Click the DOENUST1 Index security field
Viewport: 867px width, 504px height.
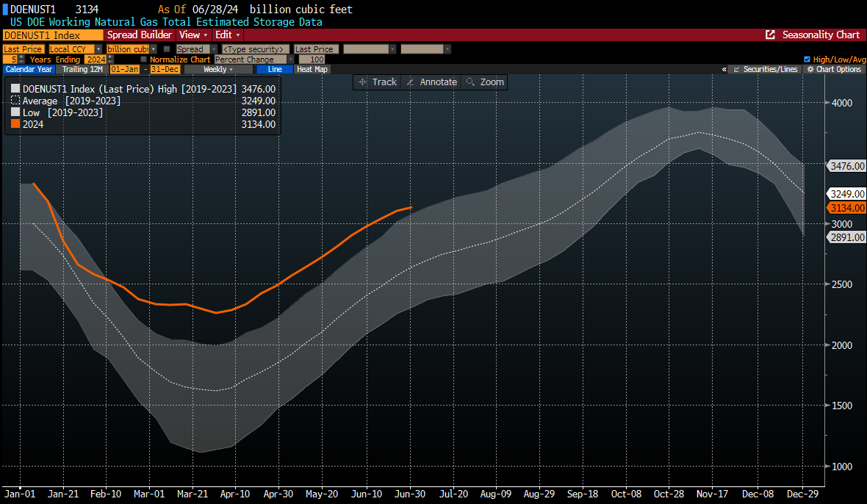[x=52, y=35]
